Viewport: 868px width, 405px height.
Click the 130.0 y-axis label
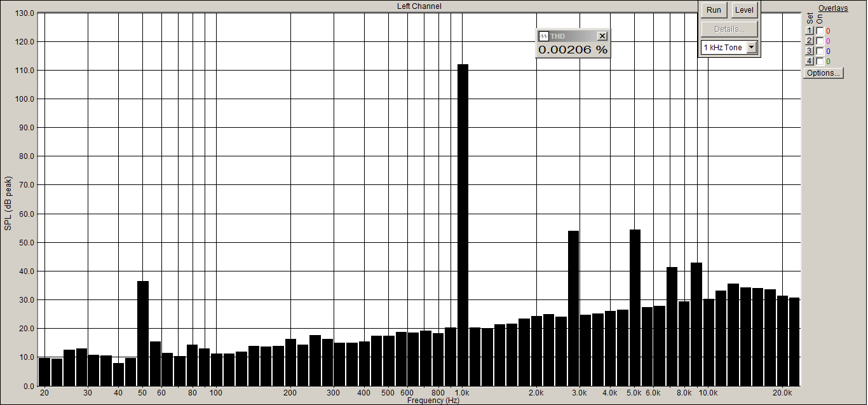[x=25, y=13]
